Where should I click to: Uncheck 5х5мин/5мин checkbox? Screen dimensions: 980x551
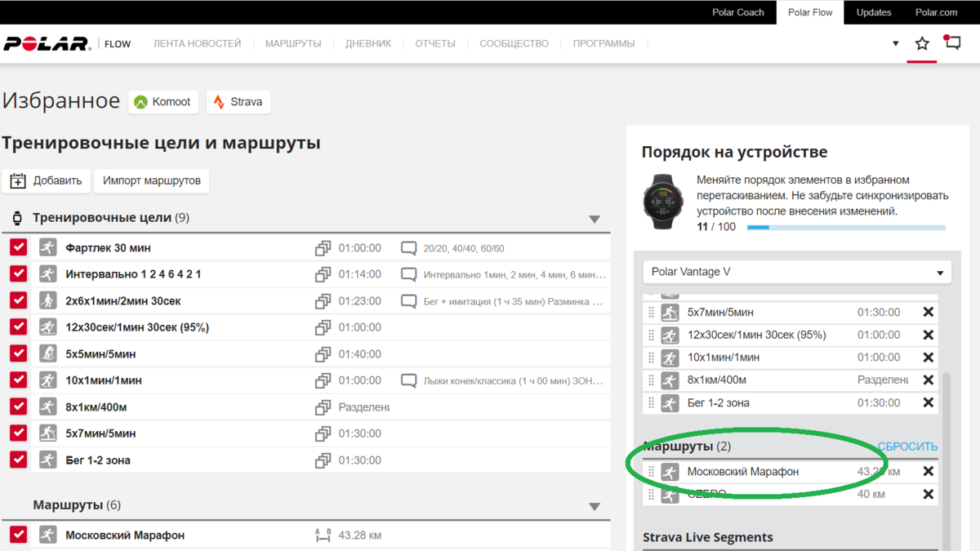(x=19, y=353)
